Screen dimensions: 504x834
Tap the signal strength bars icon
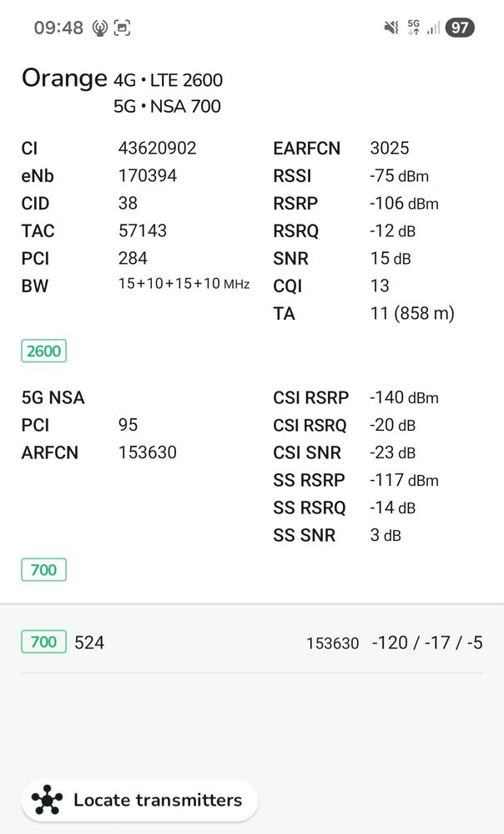pyautogui.click(x=433, y=28)
